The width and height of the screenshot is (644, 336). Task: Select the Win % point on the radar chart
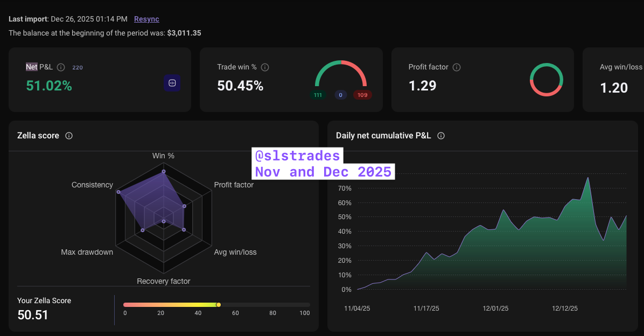point(164,172)
